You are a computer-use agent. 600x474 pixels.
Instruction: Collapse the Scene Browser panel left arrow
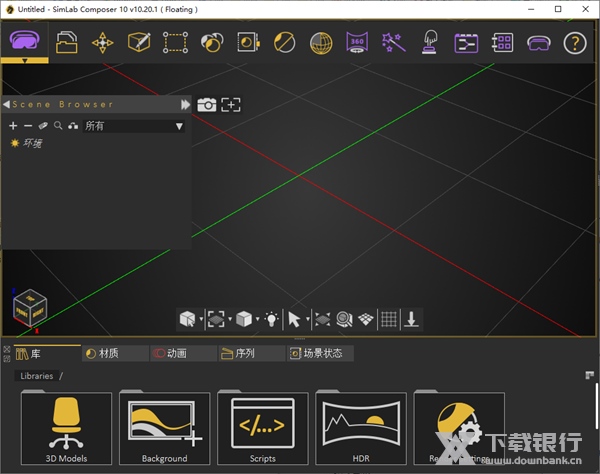click(x=6, y=104)
